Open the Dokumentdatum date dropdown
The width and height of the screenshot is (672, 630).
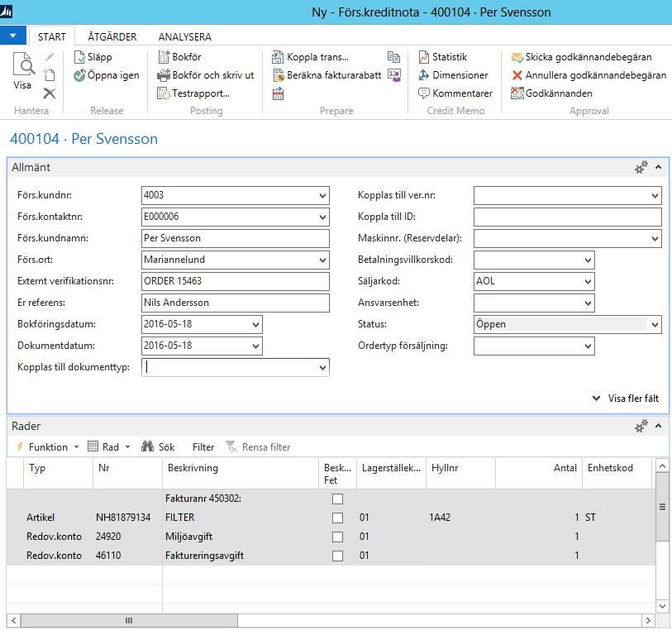tap(256, 346)
